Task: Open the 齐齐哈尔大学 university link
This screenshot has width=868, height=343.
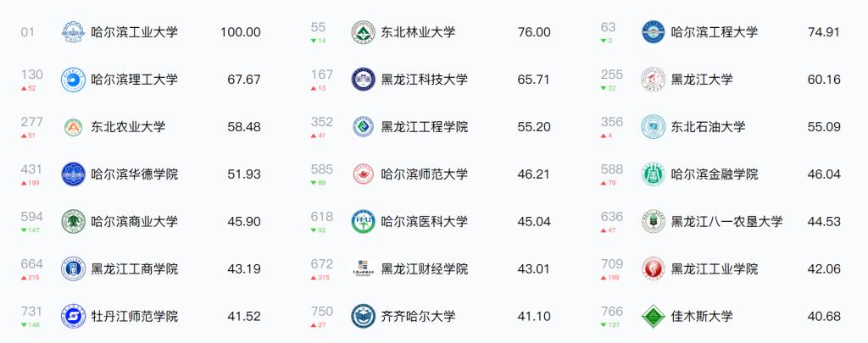Action: (x=419, y=317)
